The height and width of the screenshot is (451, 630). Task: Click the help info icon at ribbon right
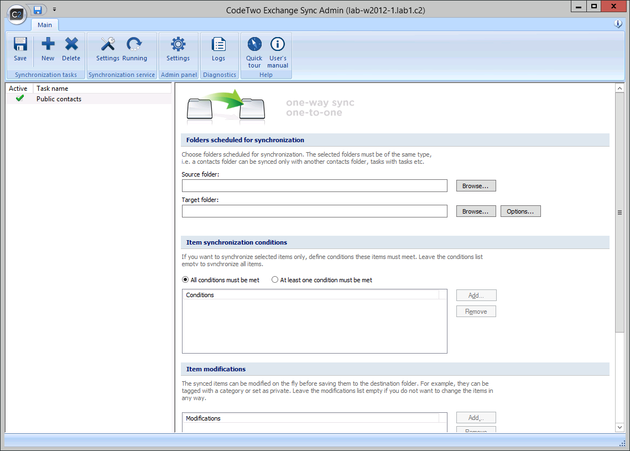(618, 24)
